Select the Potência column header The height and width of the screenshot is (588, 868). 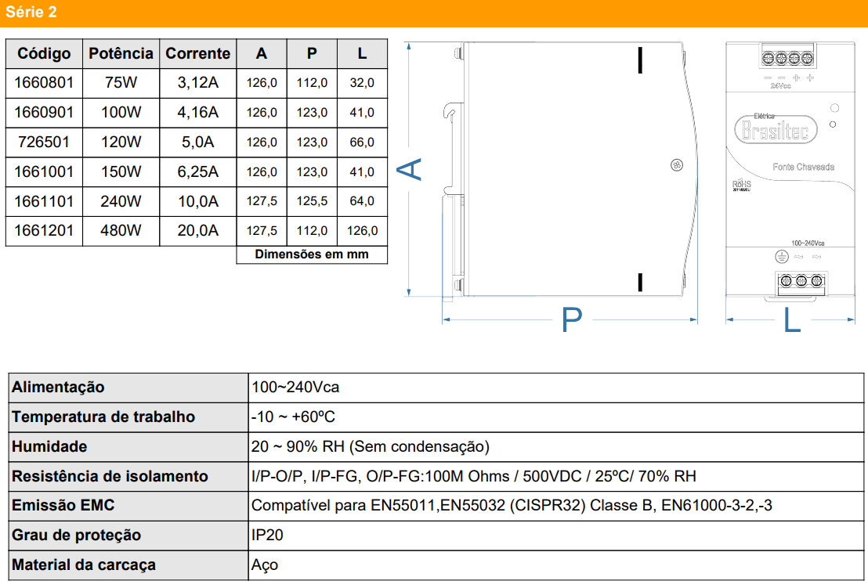coord(121,54)
